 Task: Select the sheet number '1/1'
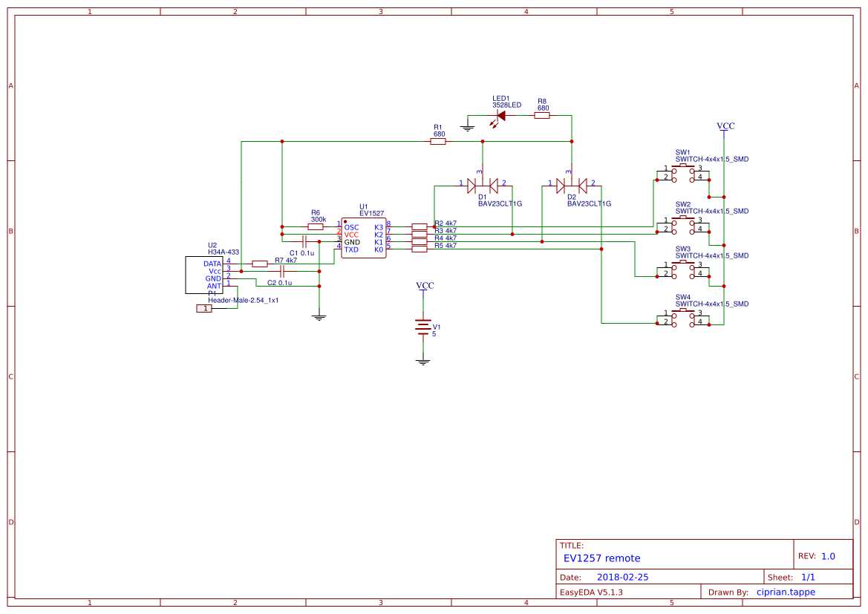pos(808,578)
